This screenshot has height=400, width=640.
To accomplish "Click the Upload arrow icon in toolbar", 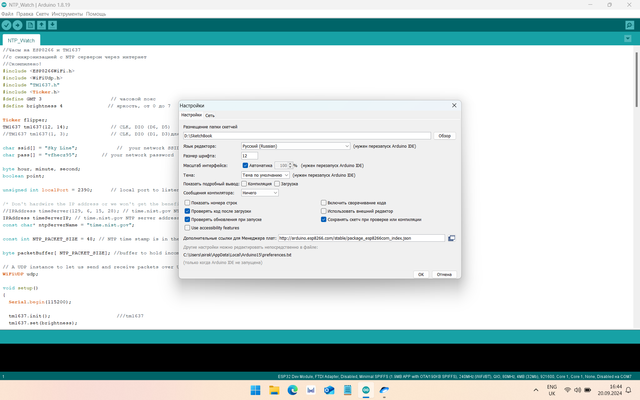I will (18, 25).
